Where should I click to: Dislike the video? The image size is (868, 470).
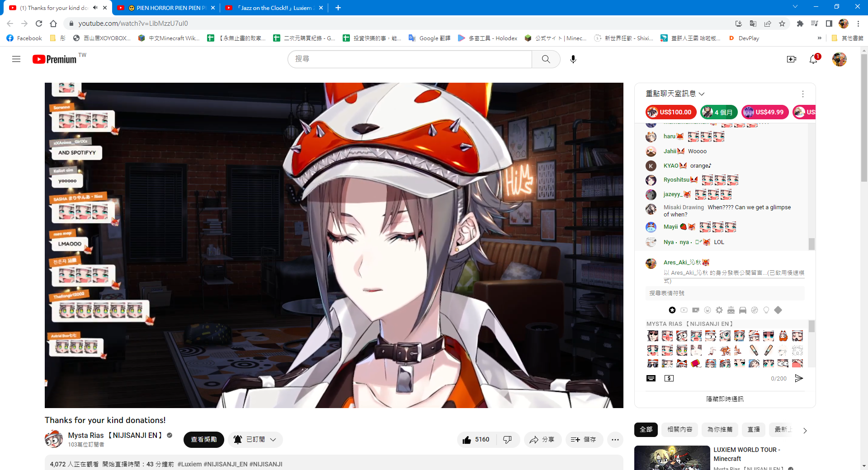(508, 440)
